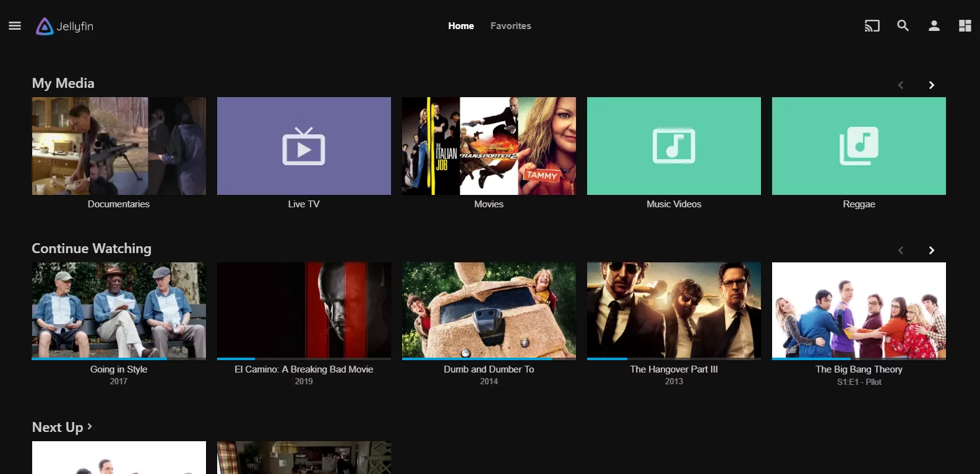Open the hamburger navigation menu
The image size is (980, 474).
15,26
